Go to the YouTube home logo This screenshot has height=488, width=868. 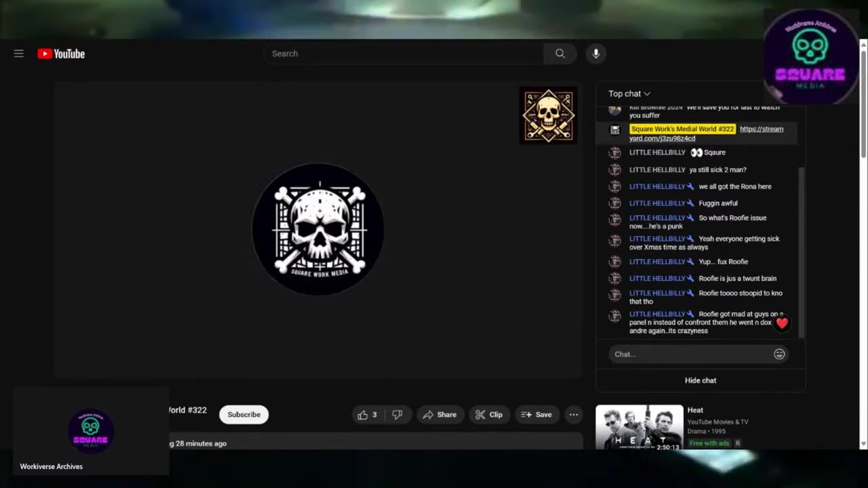click(x=61, y=54)
